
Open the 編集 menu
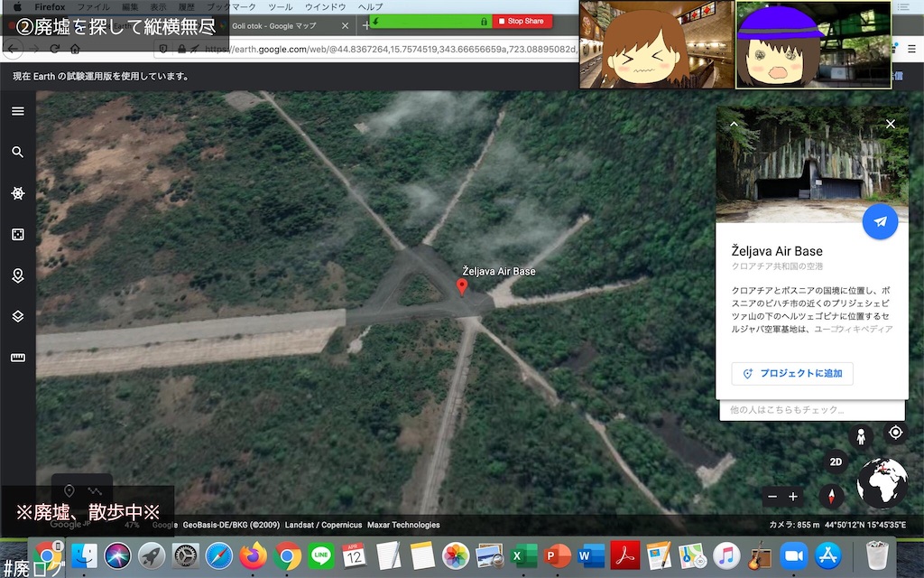point(130,7)
